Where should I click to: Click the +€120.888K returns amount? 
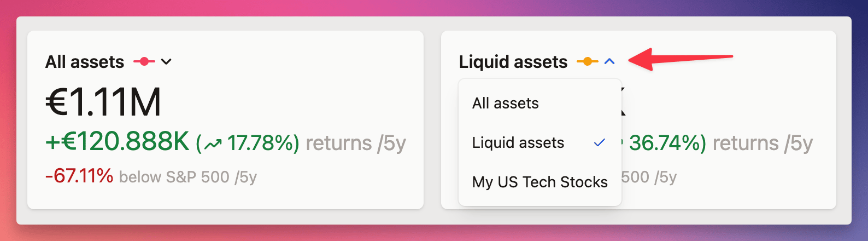pos(117,142)
